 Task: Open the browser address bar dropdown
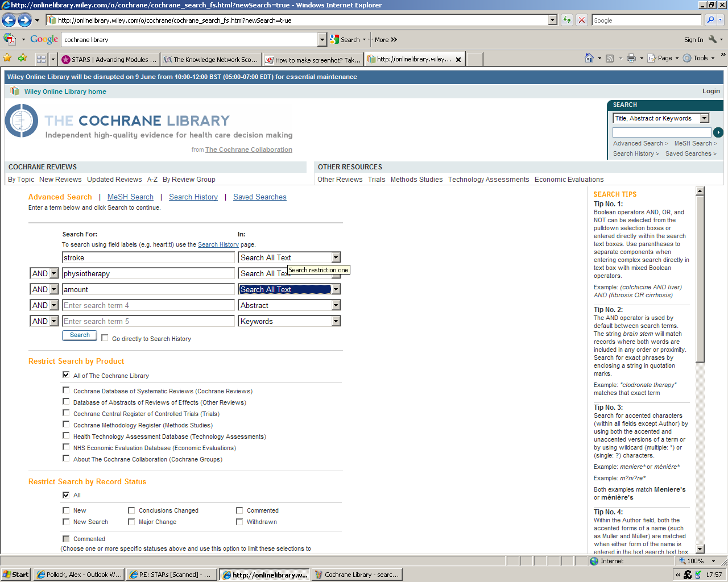[x=552, y=20]
